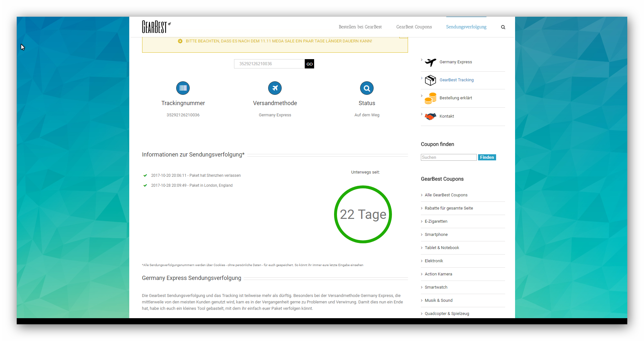Viewport: 644px width, 341px height.
Task: Click the barcode Trackingnummer icon
Action: point(183,88)
